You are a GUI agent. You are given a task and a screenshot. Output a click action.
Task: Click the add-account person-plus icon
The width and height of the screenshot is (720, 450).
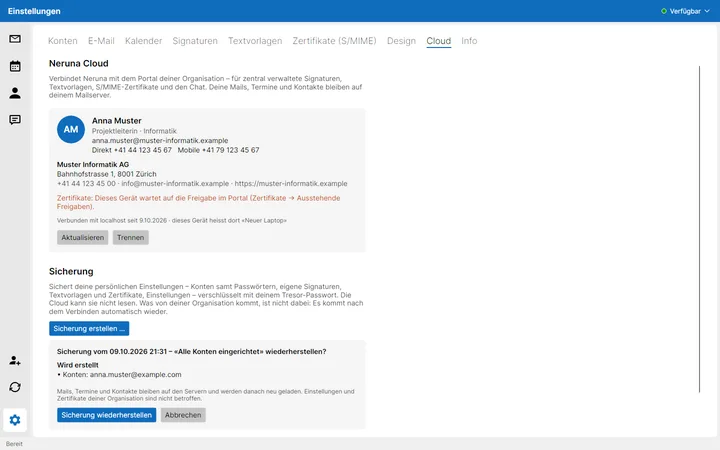(15, 360)
